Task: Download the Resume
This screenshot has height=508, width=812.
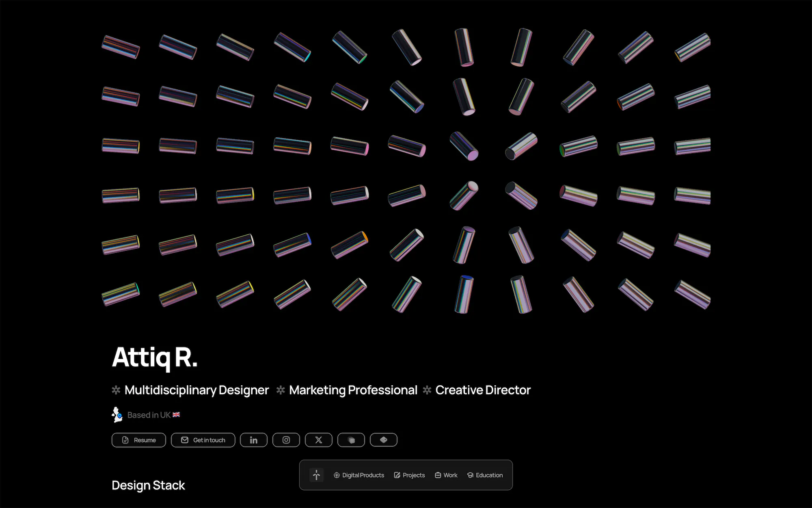Action: (139, 440)
